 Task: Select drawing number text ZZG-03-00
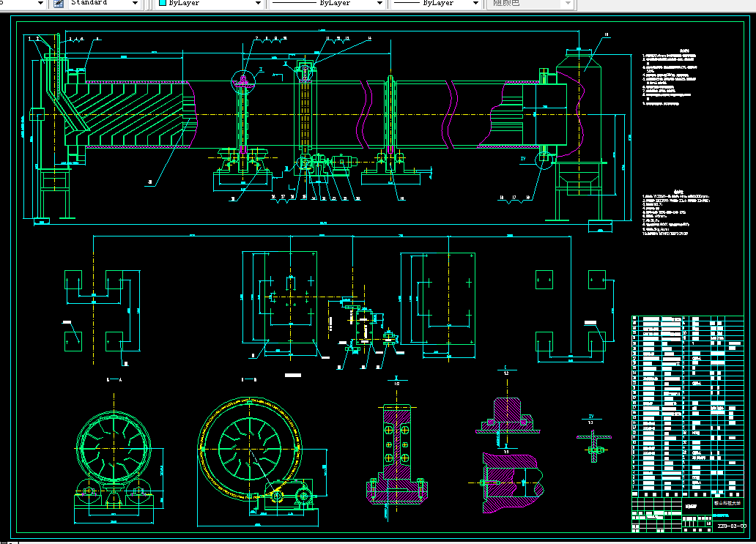732,526
